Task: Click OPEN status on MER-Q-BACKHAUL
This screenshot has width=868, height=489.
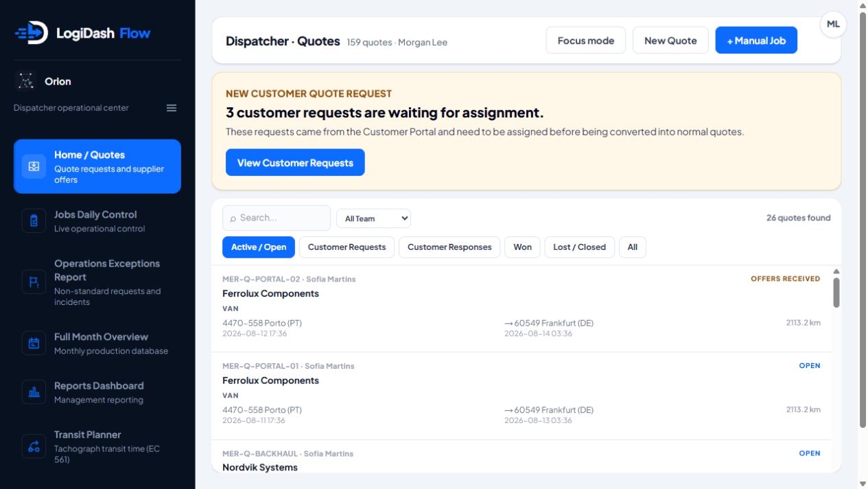Action: 810,453
